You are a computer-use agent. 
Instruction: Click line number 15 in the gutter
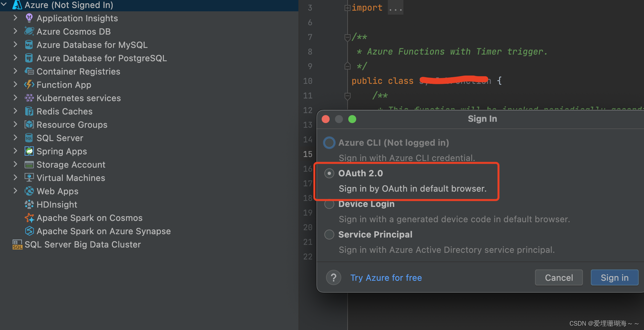pos(308,154)
